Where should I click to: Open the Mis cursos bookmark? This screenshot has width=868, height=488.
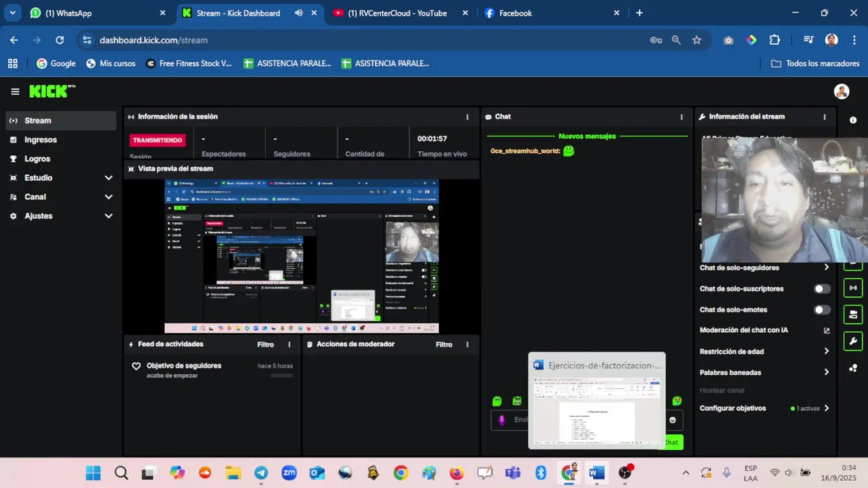tap(111, 63)
